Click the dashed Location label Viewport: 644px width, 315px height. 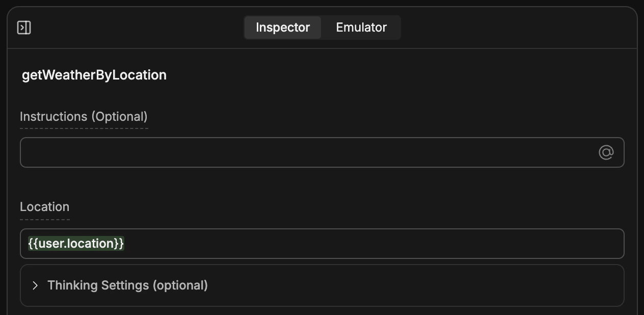[44, 206]
